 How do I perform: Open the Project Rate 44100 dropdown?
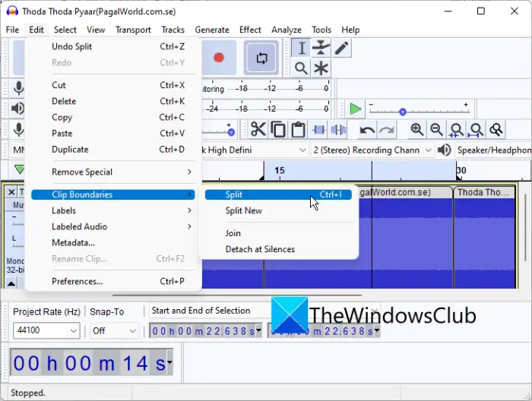pyautogui.click(x=46, y=330)
